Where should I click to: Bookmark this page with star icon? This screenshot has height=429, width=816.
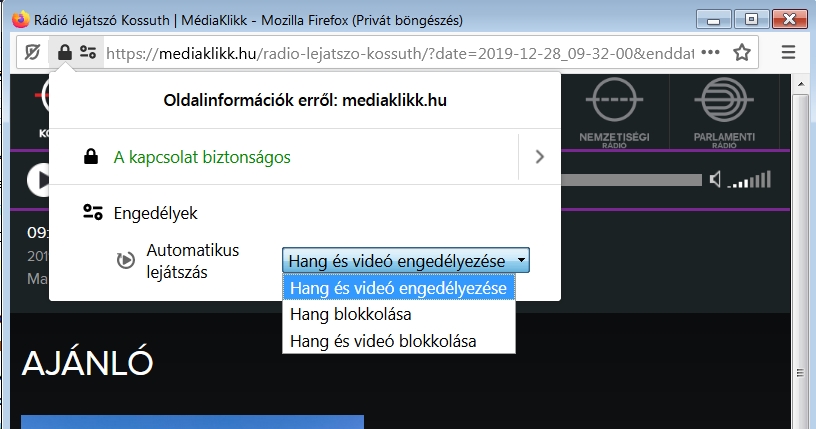[742, 52]
